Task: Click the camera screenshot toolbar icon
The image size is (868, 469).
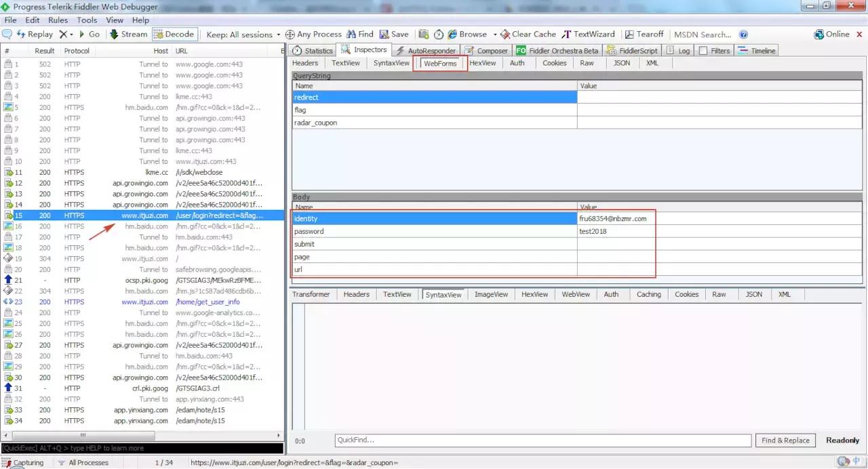Action: pos(424,34)
